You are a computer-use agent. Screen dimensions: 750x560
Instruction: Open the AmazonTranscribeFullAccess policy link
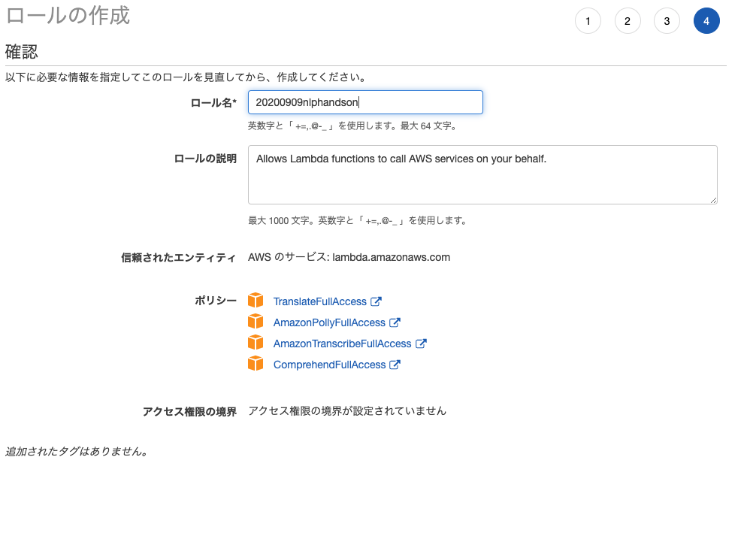pyautogui.click(x=342, y=344)
